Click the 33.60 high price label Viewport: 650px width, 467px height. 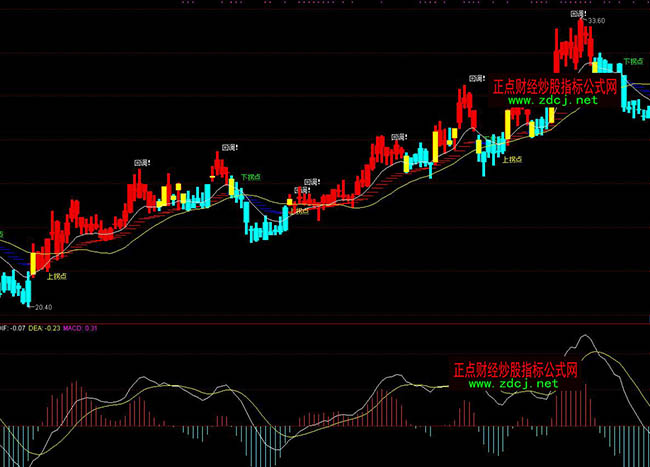point(597,20)
